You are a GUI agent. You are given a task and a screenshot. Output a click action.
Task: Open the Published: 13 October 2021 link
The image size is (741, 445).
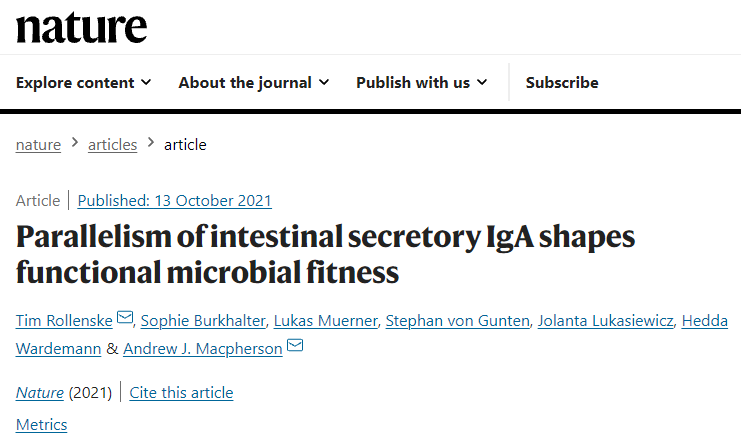pos(174,201)
